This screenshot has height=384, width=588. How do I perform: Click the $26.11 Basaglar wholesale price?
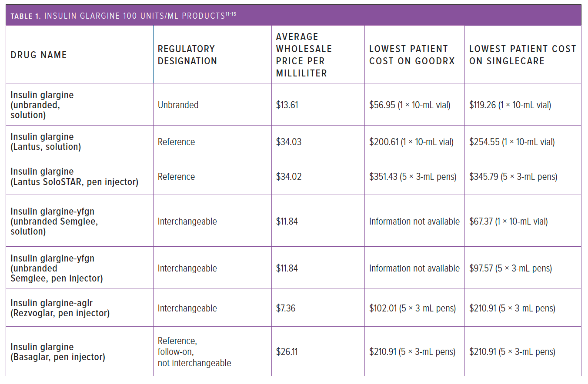[287, 352]
